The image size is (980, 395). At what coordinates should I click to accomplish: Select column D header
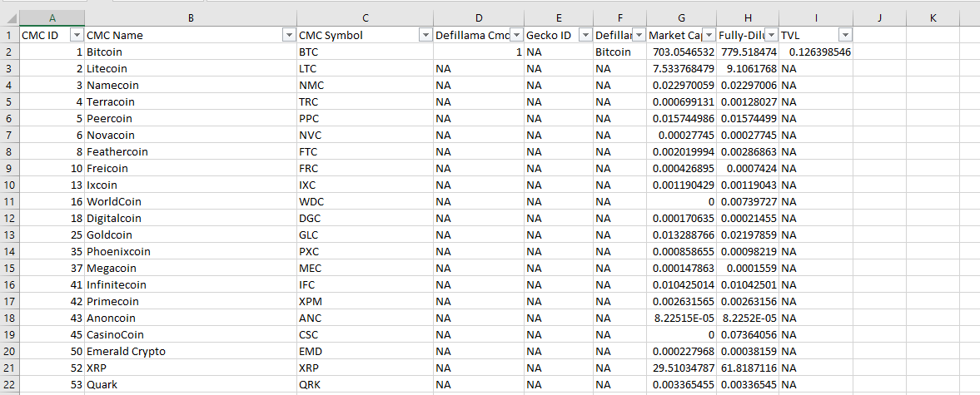click(479, 18)
